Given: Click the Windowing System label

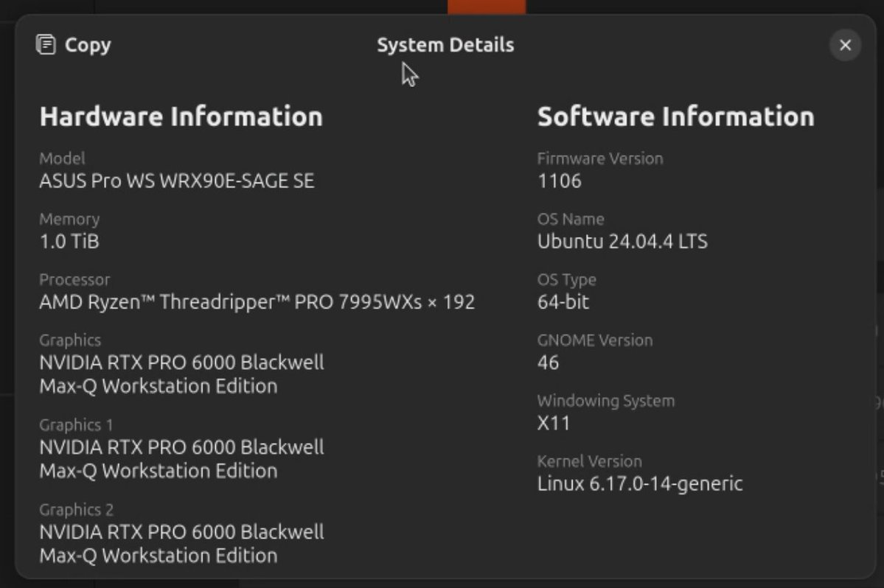Looking at the screenshot, I should [x=605, y=400].
